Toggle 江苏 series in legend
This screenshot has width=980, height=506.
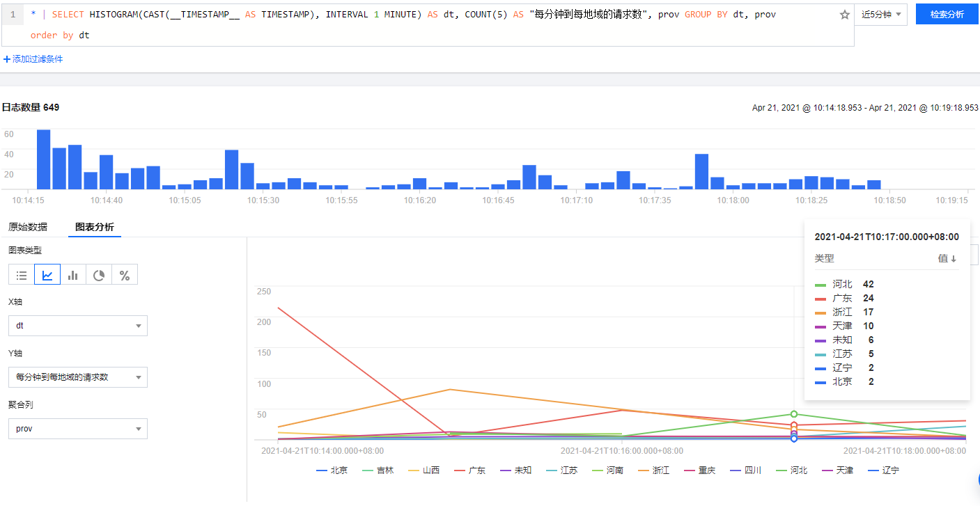click(561, 471)
